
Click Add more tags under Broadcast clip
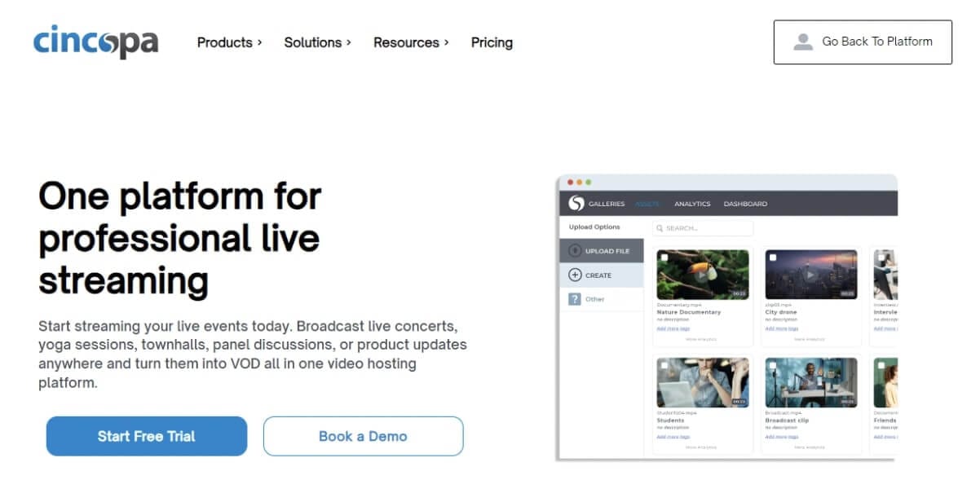click(782, 437)
